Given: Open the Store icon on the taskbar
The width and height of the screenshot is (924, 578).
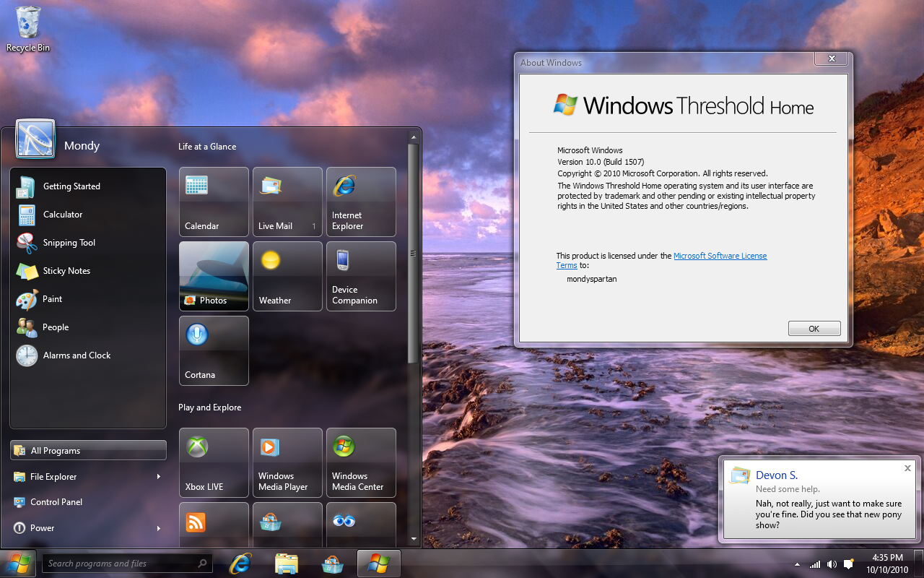Looking at the screenshot, I should tap(333, 564).
